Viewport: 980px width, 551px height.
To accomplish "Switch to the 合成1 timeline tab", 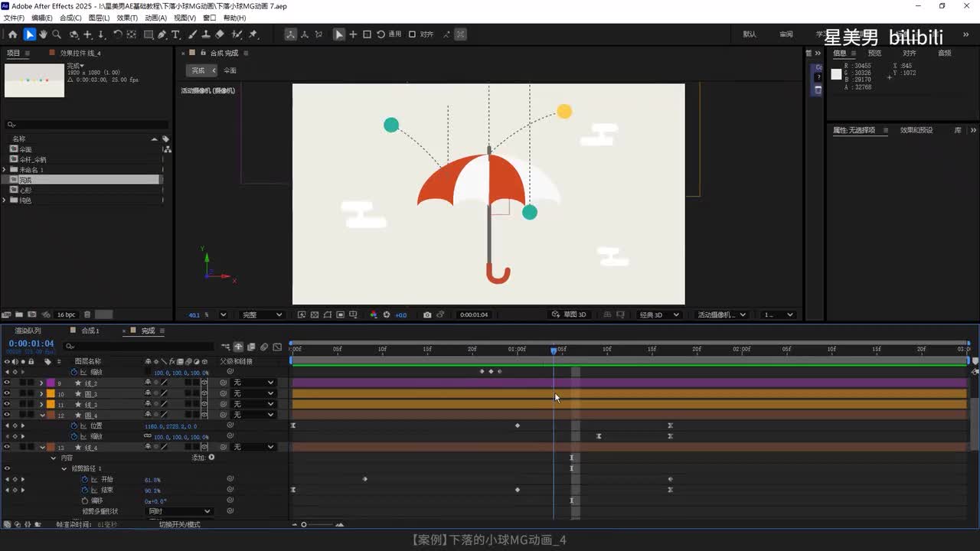I will [90, 331].
